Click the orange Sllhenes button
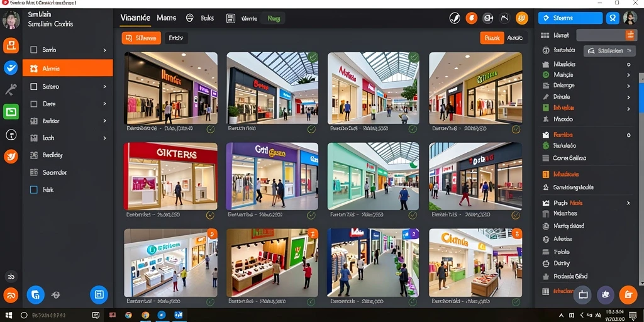 click(x=142, y=38)
